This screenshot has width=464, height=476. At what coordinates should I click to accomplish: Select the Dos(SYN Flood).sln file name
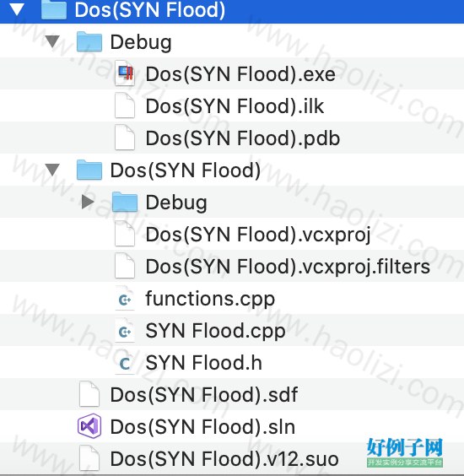202,427
